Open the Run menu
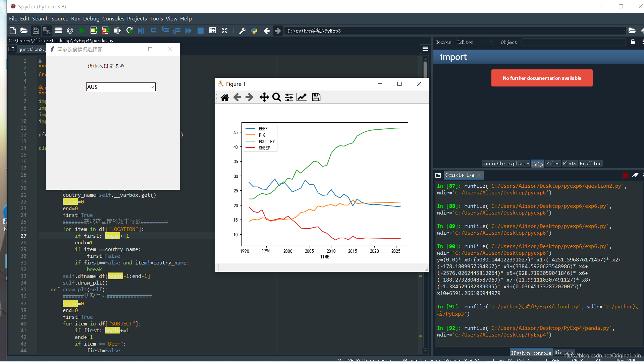Image resolution: width=644 pixels, height=362 pixels. [x=76, y=19]
